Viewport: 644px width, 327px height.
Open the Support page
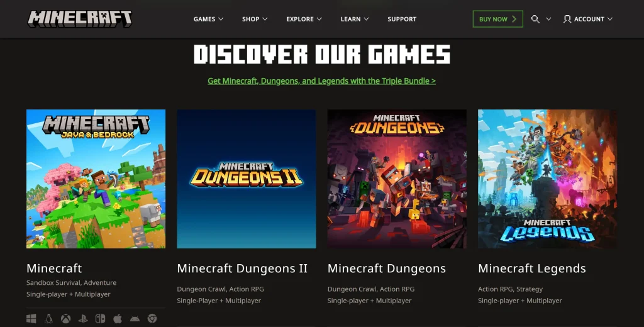(402, 19)
